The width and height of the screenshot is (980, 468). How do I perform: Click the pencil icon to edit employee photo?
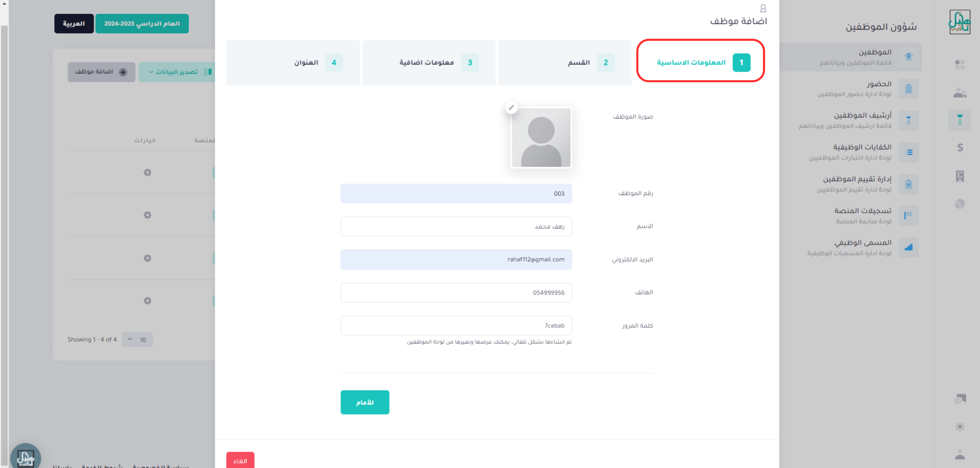511,108
